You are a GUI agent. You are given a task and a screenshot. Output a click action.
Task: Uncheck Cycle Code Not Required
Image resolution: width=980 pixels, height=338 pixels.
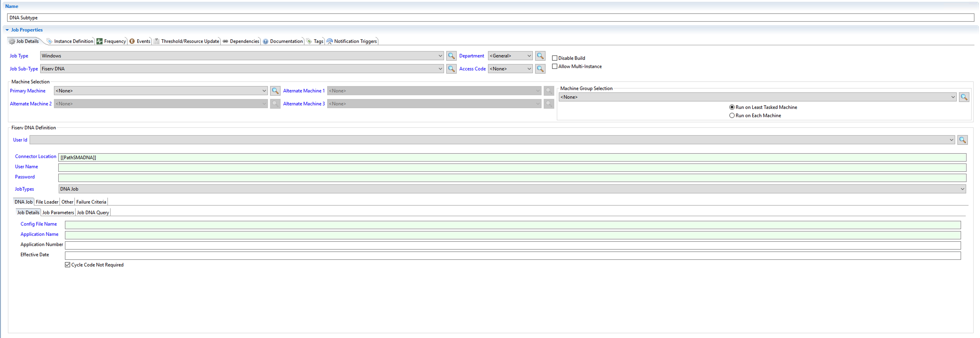[67, 265]
